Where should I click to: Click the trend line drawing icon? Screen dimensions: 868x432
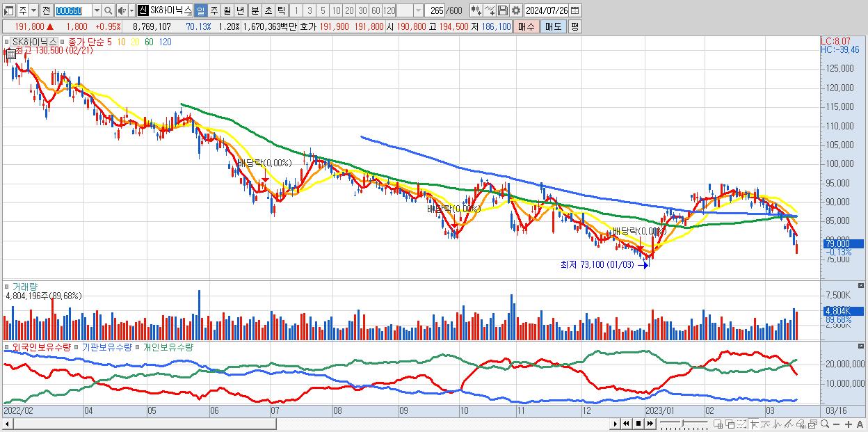766,424
